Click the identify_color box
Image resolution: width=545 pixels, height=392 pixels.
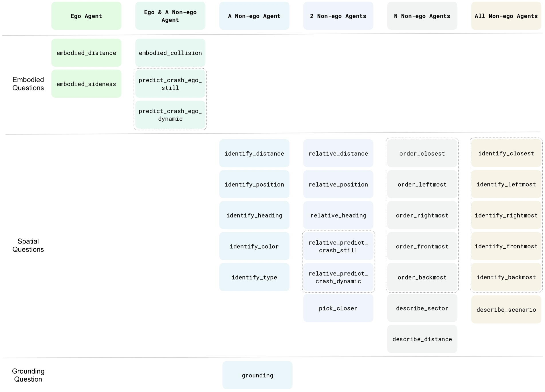point(254,246)
